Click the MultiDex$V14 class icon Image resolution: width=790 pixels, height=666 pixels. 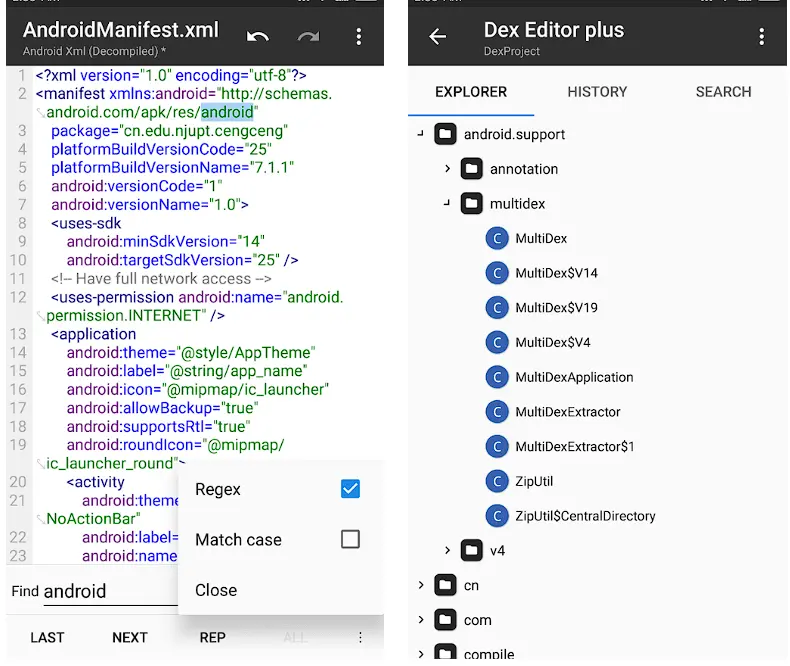[497, 273]
